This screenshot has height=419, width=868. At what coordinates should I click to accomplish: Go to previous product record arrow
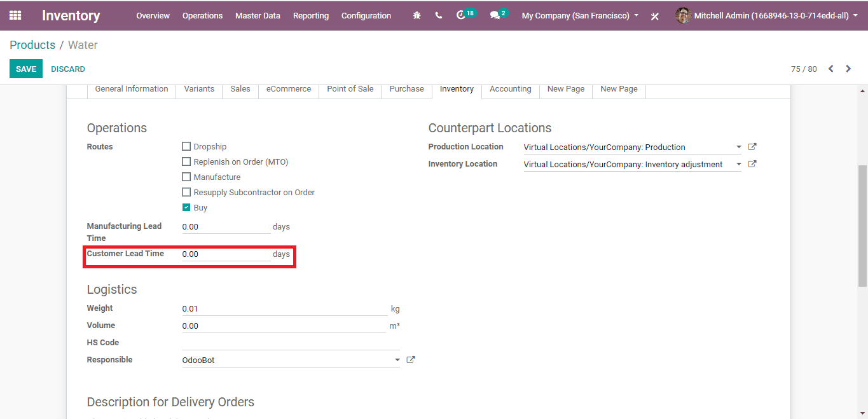pos(830,69)
